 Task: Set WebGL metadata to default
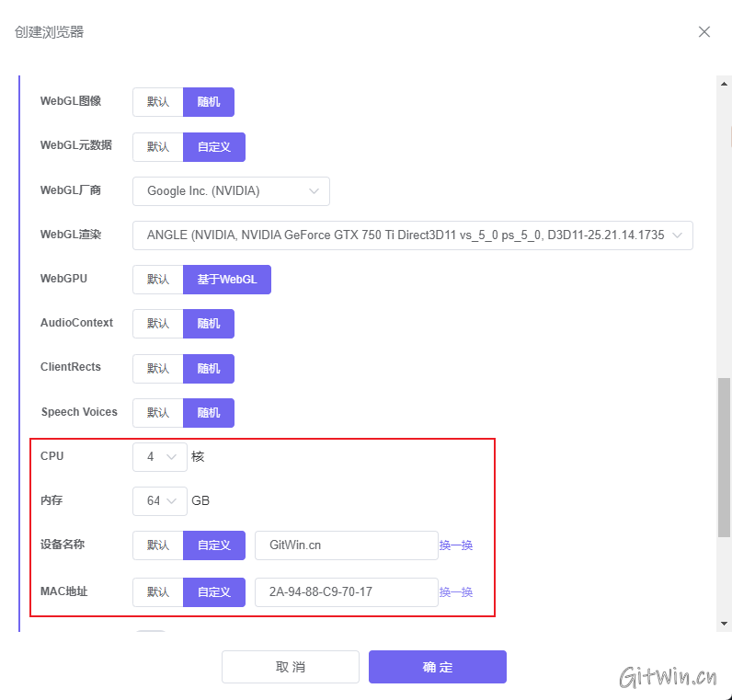point(158,147)
